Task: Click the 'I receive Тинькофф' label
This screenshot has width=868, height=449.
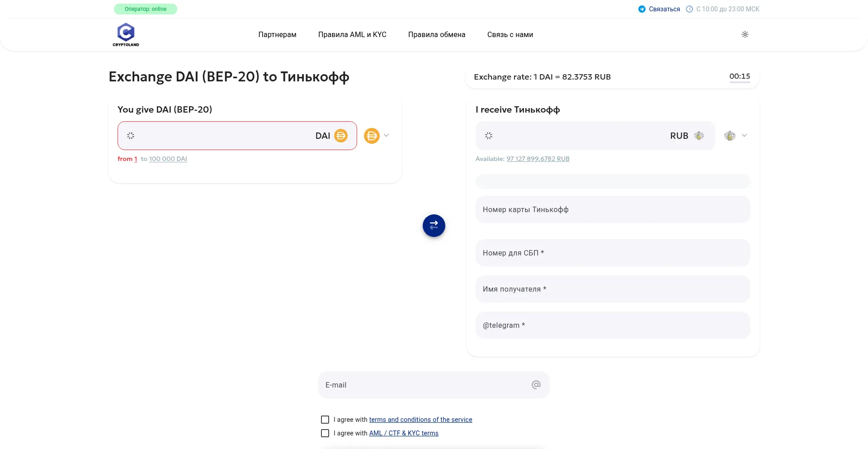Action: 518,109
